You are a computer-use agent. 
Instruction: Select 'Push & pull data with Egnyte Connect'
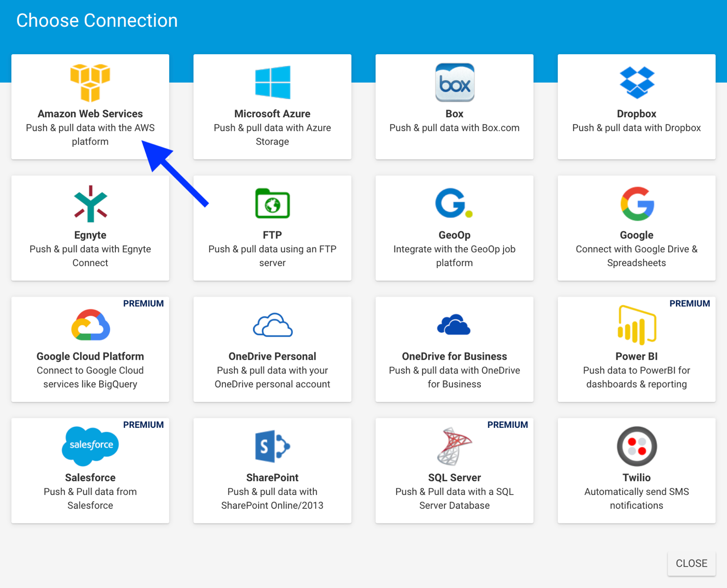pos(90,256)
